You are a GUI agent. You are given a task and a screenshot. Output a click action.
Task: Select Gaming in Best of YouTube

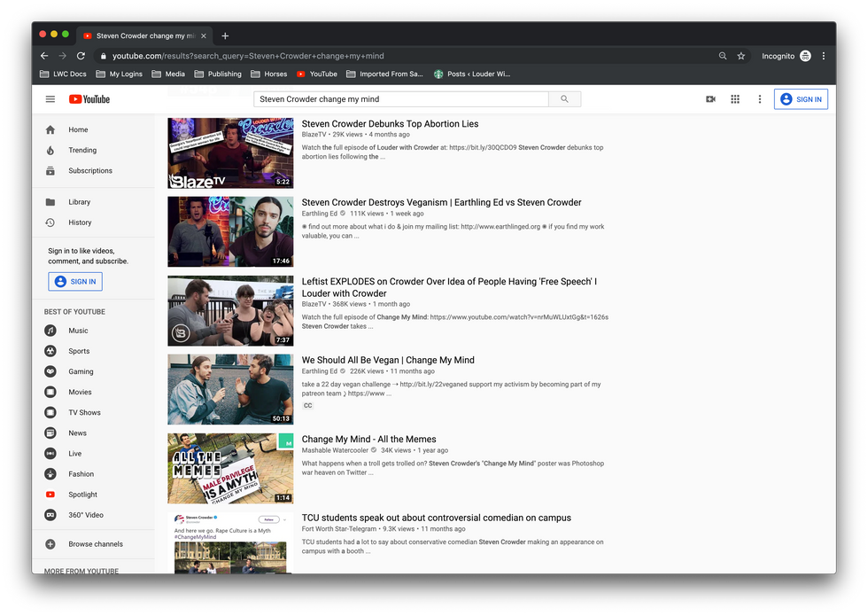pos(81,371)
